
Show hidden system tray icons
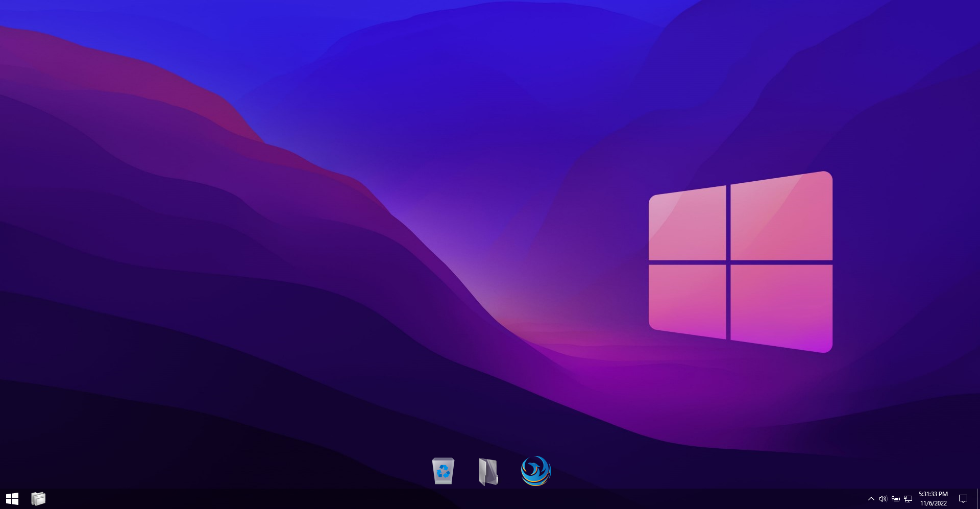click(871, 499)
